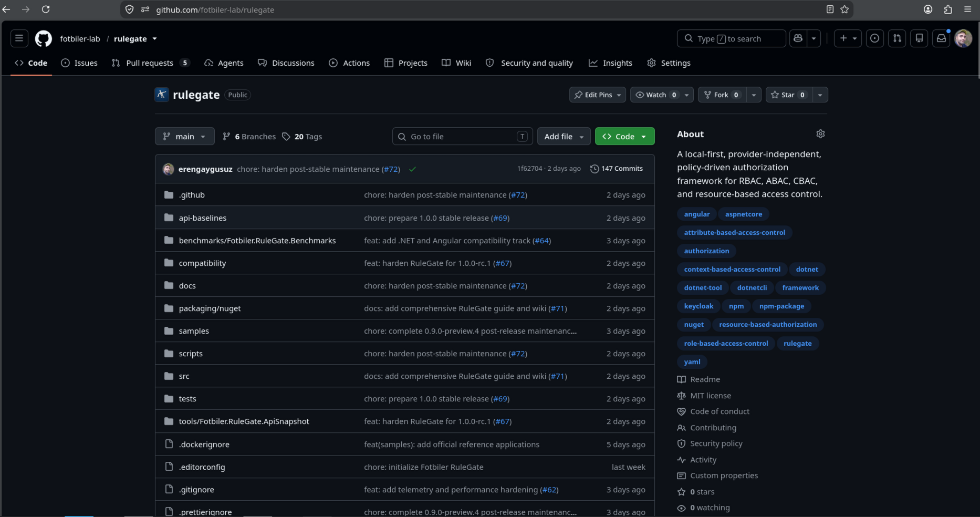Screen dimensions: 980x517
Task: Open the Projects tab
Action: click(x=406, y=63)
